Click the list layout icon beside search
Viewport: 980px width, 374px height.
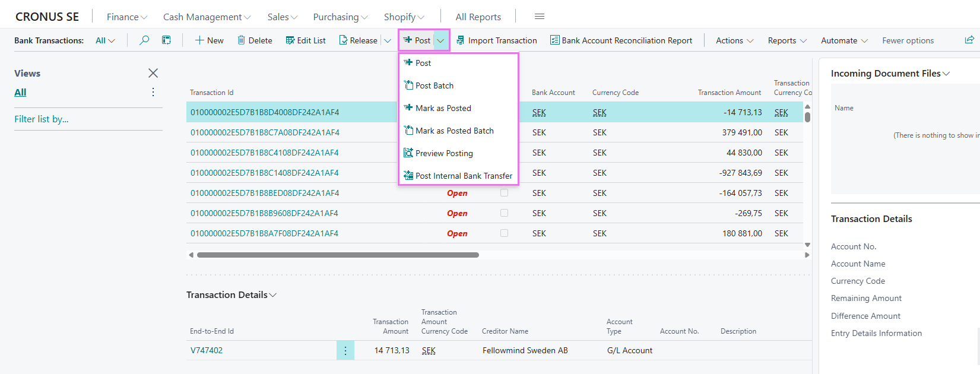point(167,40)
